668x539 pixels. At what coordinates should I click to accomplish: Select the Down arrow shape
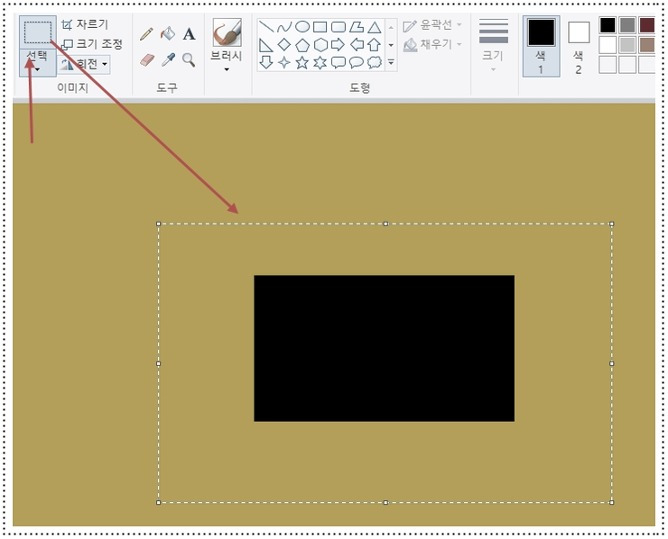point(266,62)
